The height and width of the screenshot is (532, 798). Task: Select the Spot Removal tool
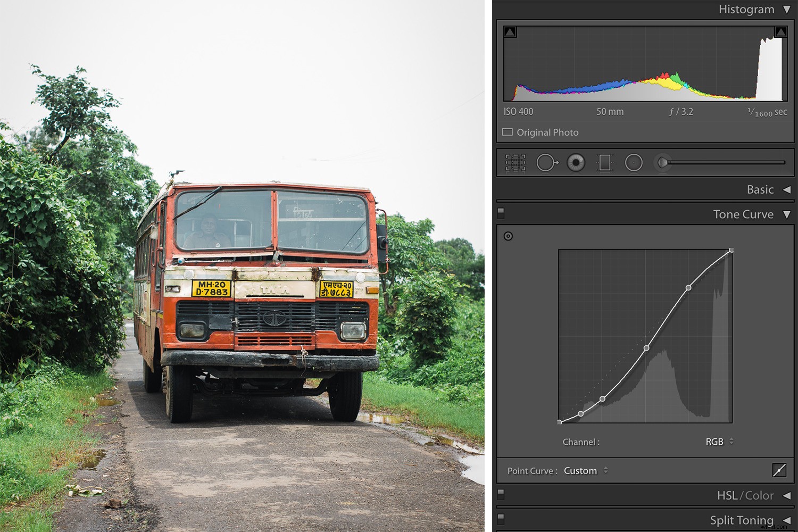click(547, 162)
